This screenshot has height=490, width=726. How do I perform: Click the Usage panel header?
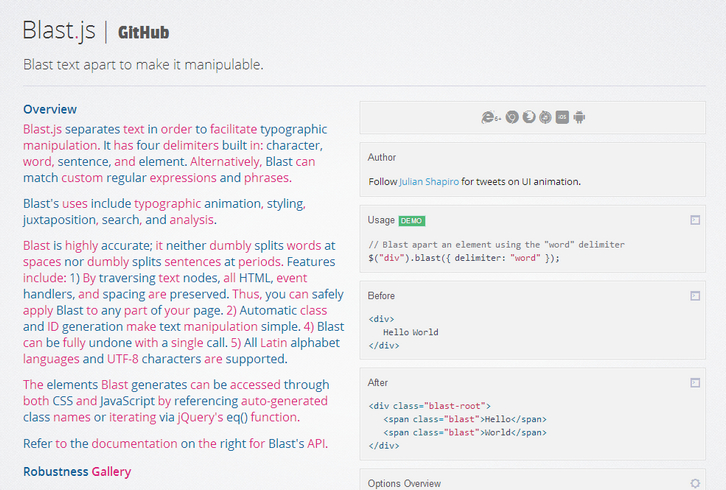click(381, 220)
